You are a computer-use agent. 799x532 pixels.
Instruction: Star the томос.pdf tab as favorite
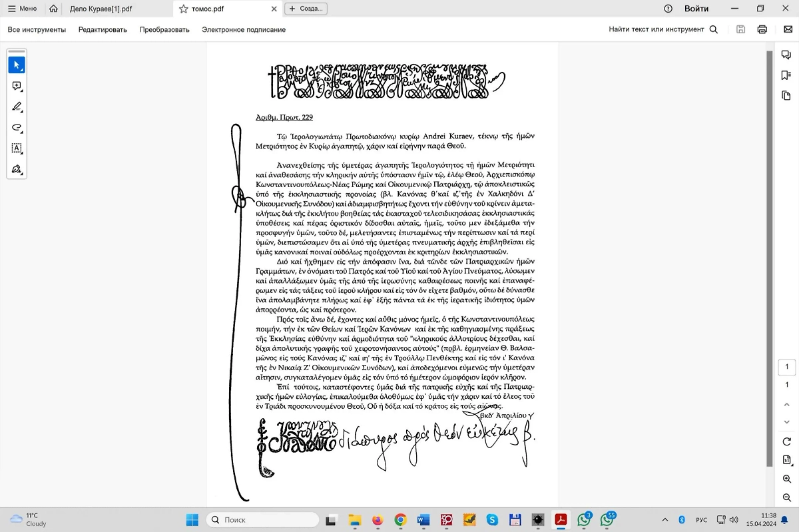coord(183,9)
